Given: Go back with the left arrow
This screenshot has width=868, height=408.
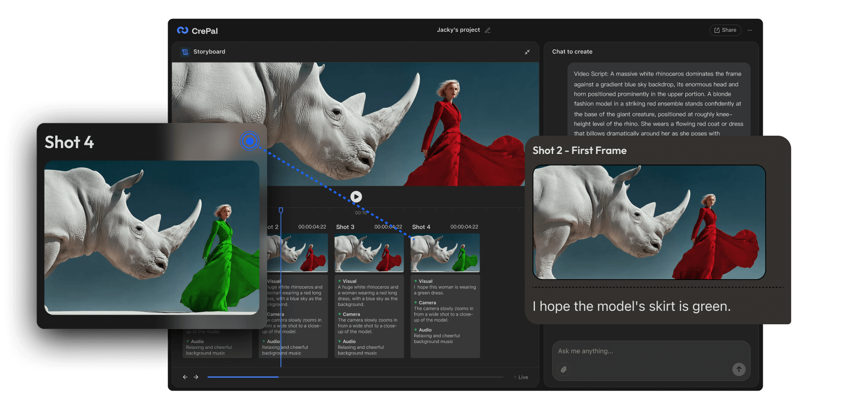Looking at the screenshot, I should click(185, 377).
